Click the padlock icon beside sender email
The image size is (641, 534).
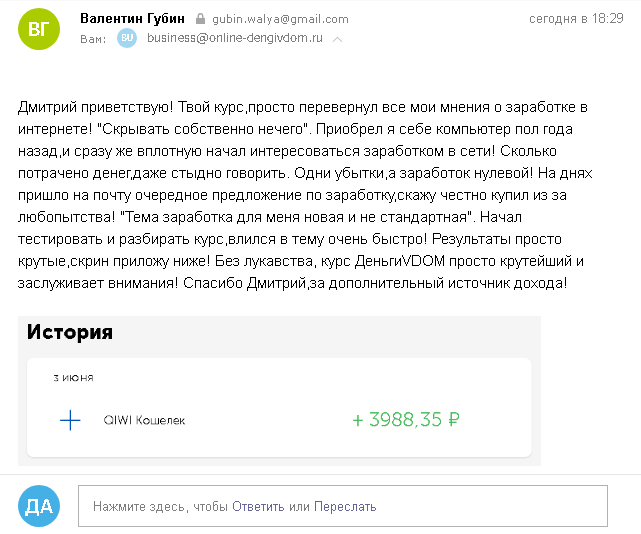200,19
